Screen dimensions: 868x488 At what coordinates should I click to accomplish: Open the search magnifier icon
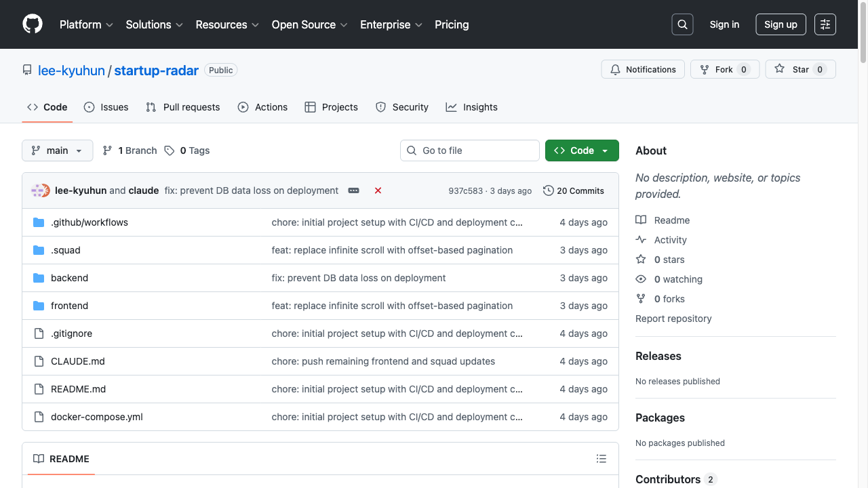682,24
